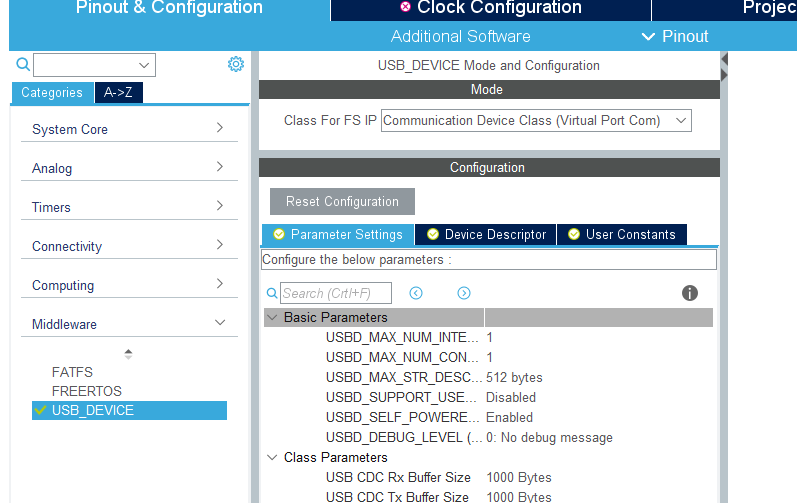Collapse the Class Parameters group

pos(272,457)
